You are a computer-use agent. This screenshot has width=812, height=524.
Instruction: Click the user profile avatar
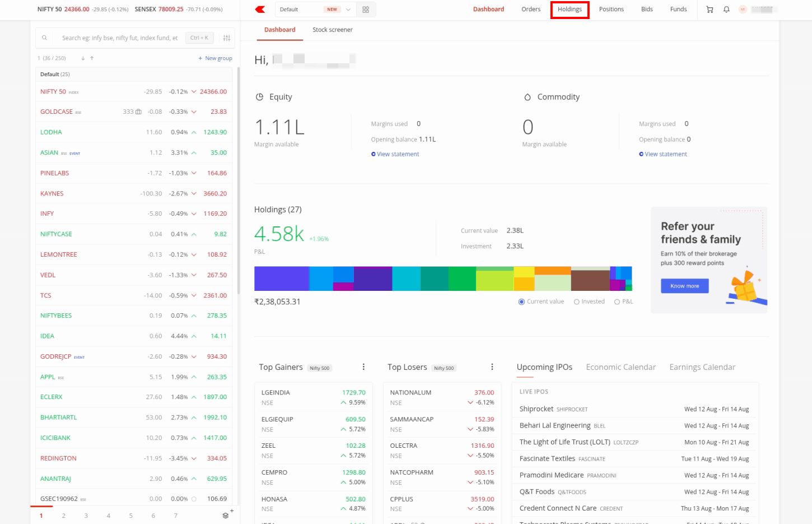point(743,10)
